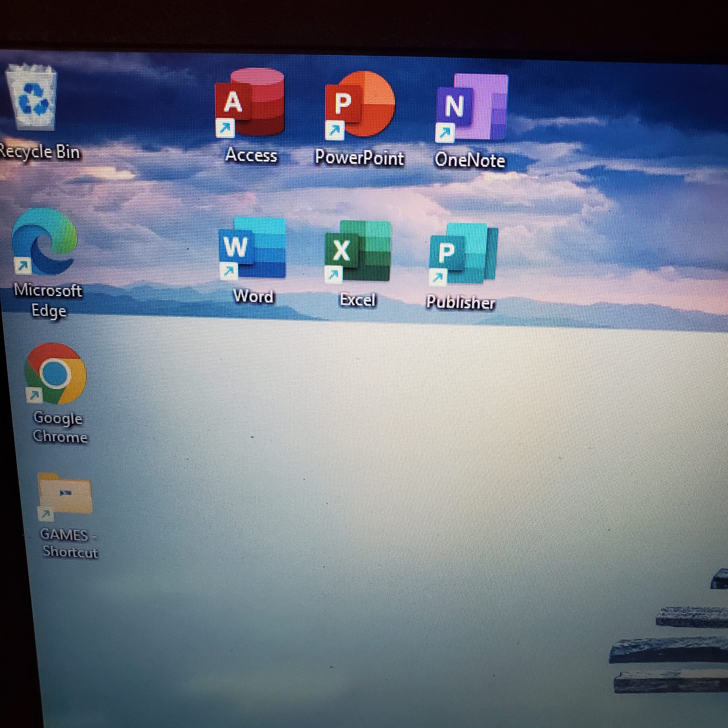Click the 'Google Chrome' label text
The height and width of the screenshot is (728, 728).
60,428
